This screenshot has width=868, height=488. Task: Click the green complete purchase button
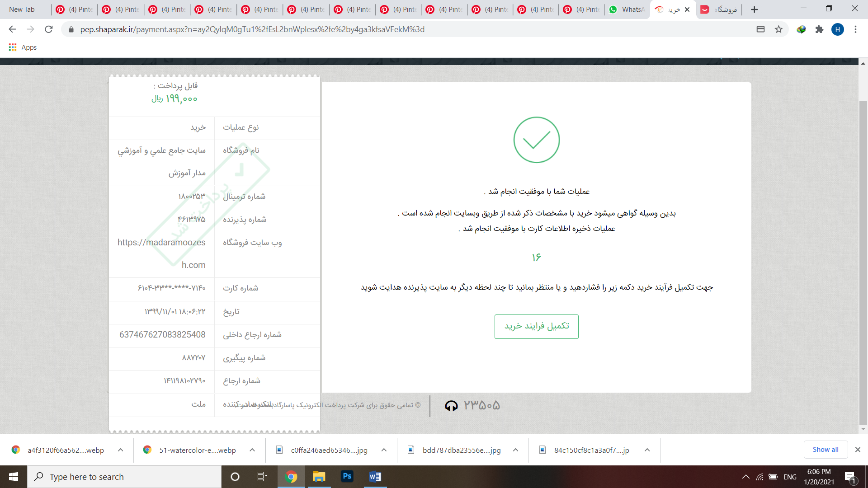point(536,326)
